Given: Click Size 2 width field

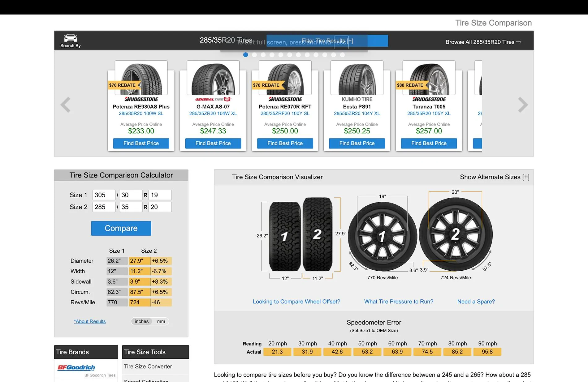Looking at the screenshot, I should [104, 207].
